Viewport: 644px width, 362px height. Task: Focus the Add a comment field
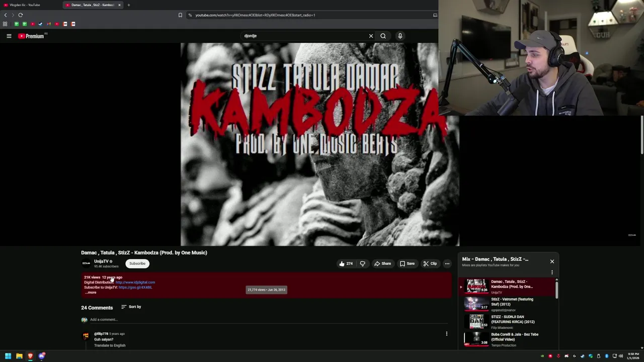[x=269, y=320]
